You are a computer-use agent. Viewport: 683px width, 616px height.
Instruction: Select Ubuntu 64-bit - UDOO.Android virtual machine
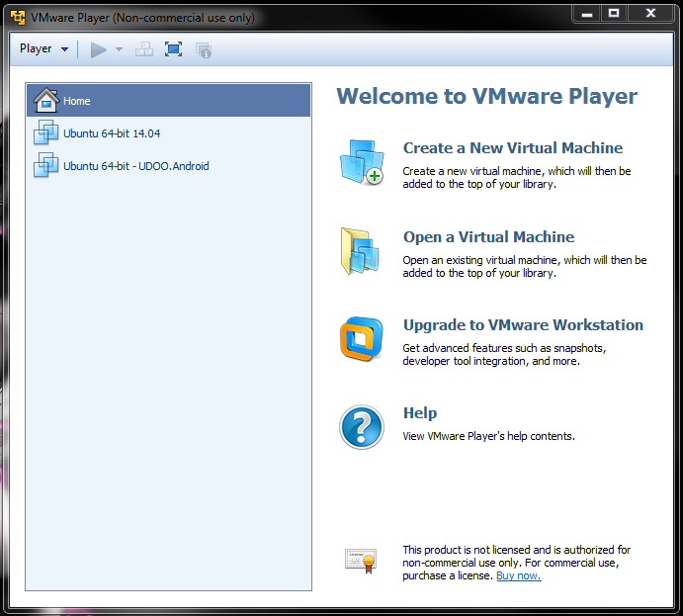coord(169,166)
